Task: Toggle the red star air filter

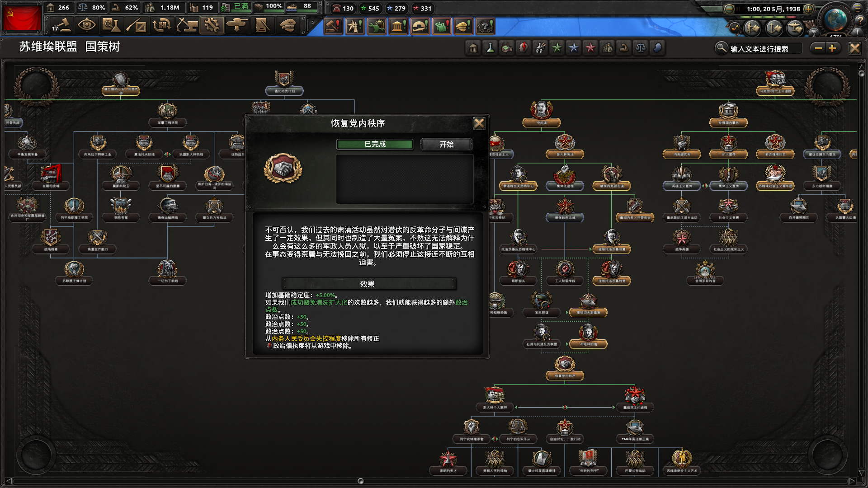Action: tap(590, 48)
